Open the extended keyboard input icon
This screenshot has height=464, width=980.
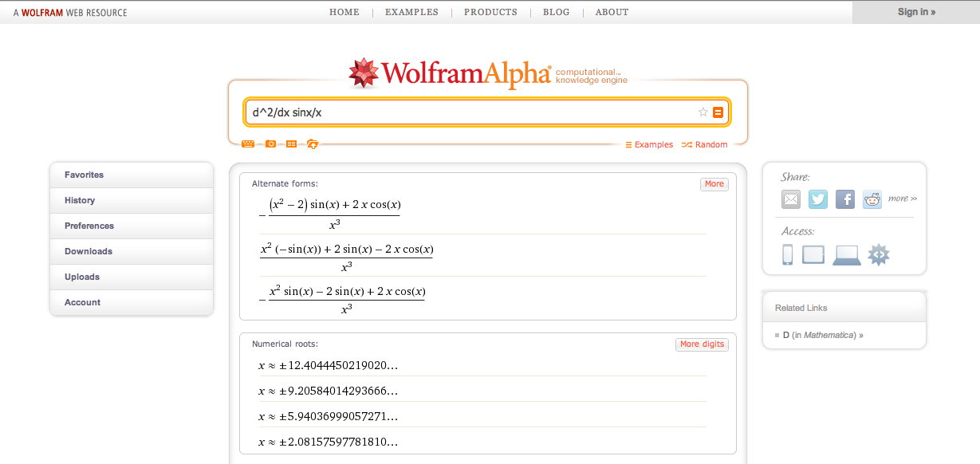point(248,143)
